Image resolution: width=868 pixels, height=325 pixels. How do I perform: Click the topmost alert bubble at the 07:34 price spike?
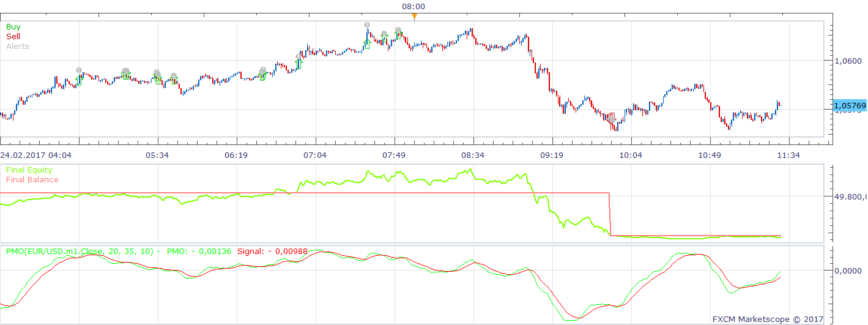click(x=367, y=25)
